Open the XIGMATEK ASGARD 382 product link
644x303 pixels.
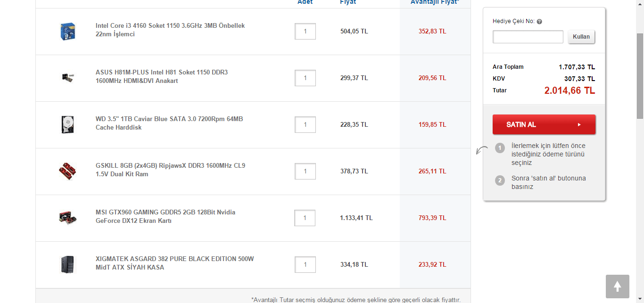174,263
